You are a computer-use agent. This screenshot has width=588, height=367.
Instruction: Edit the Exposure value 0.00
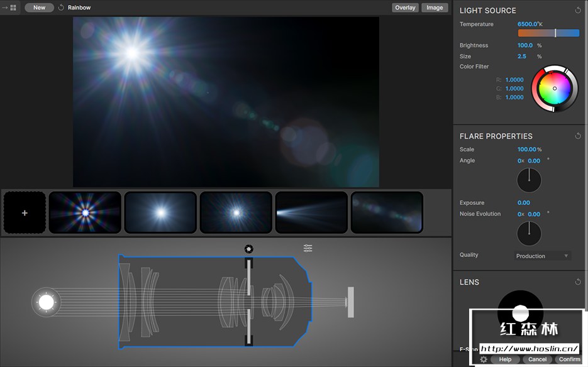coord(523,203)
